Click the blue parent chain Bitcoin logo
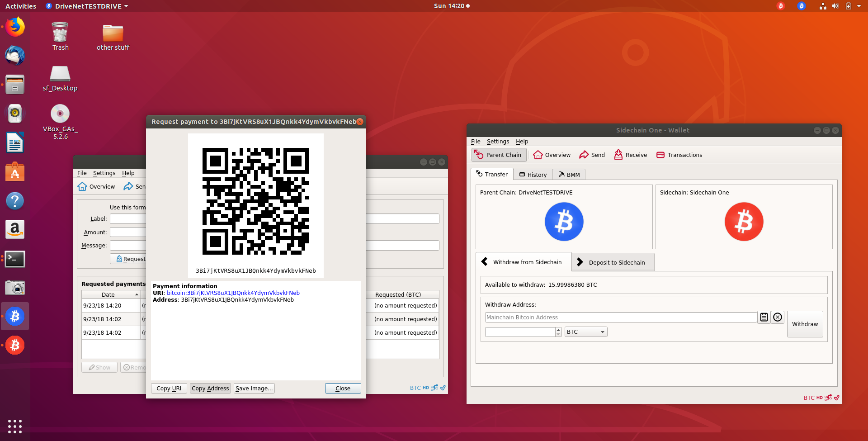The height and width of the screenshot is (441, 868). [564, 222]
